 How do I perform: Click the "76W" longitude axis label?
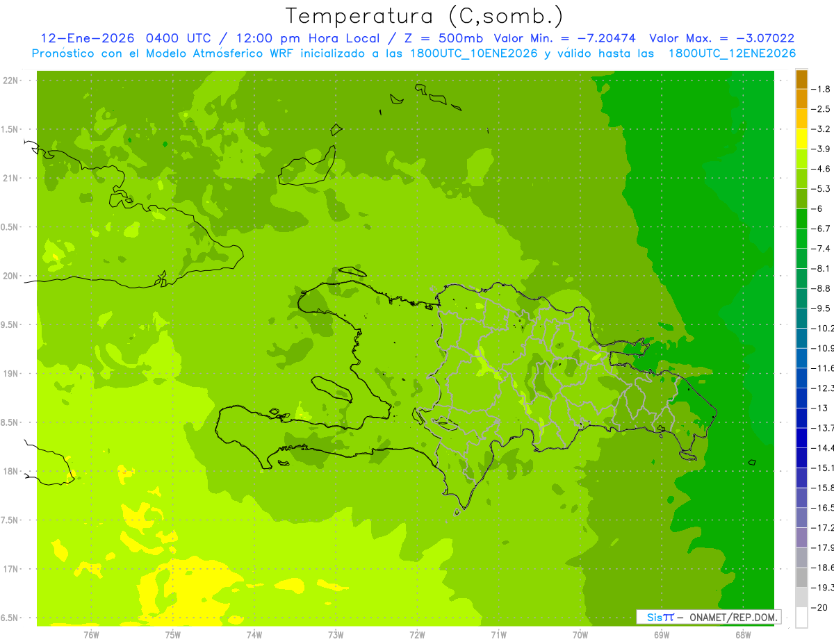point(91,634)
